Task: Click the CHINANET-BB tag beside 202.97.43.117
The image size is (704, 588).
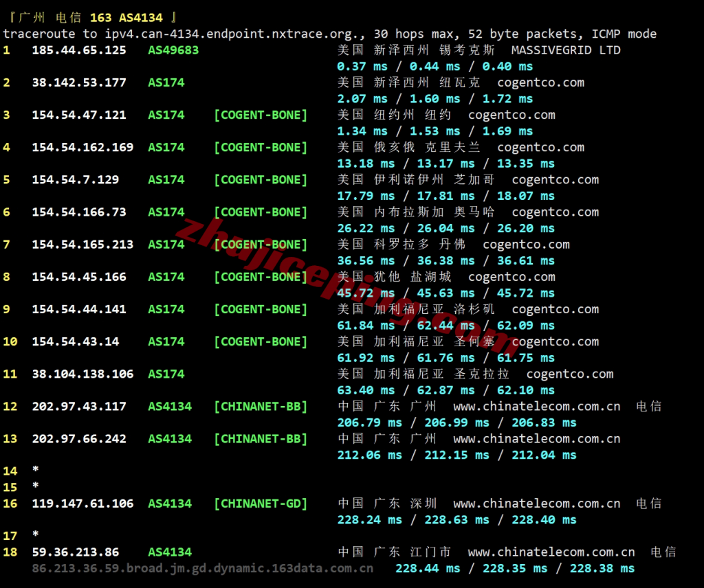Action: click(x=261, y=406)
